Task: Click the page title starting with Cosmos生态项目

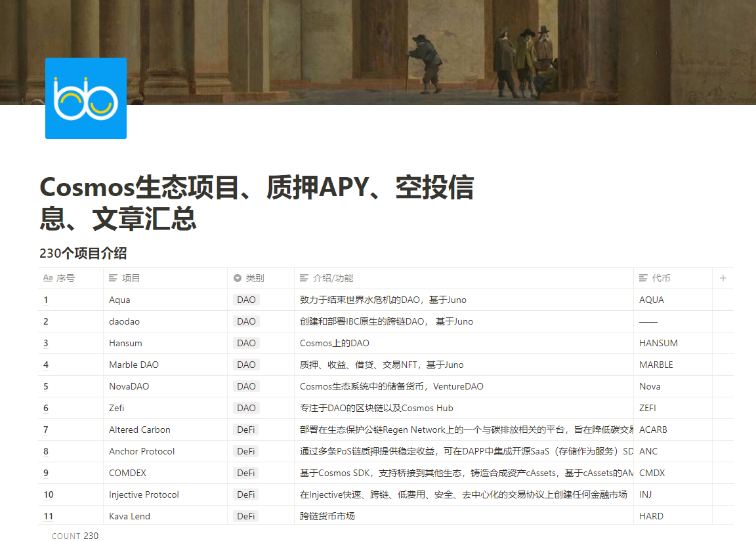Action: (x=257, y=203)
